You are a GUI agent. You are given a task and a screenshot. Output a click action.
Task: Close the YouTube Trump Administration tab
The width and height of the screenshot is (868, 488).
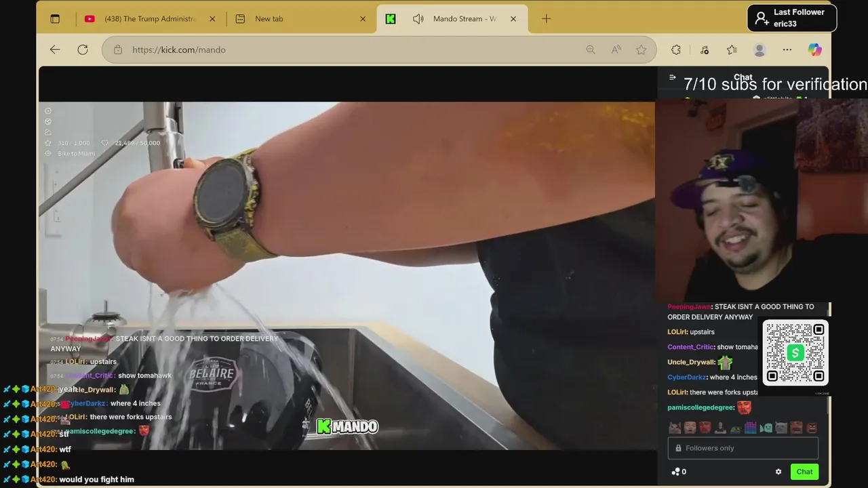tap(212, 19)
